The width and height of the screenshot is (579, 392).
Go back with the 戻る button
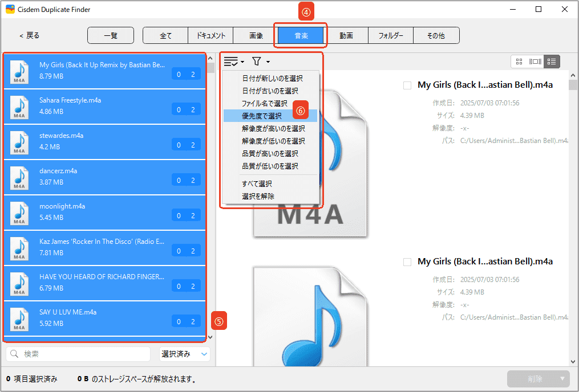(30, 35)
